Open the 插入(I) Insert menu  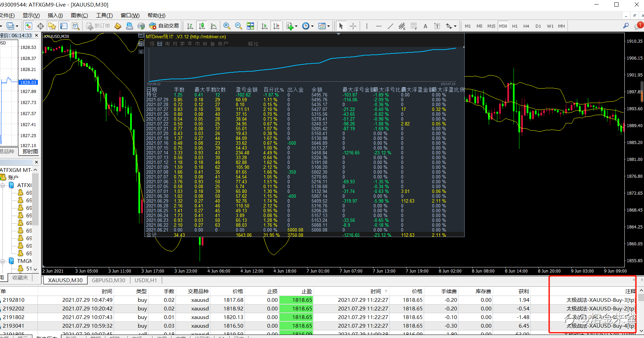(x=55, y=16)
